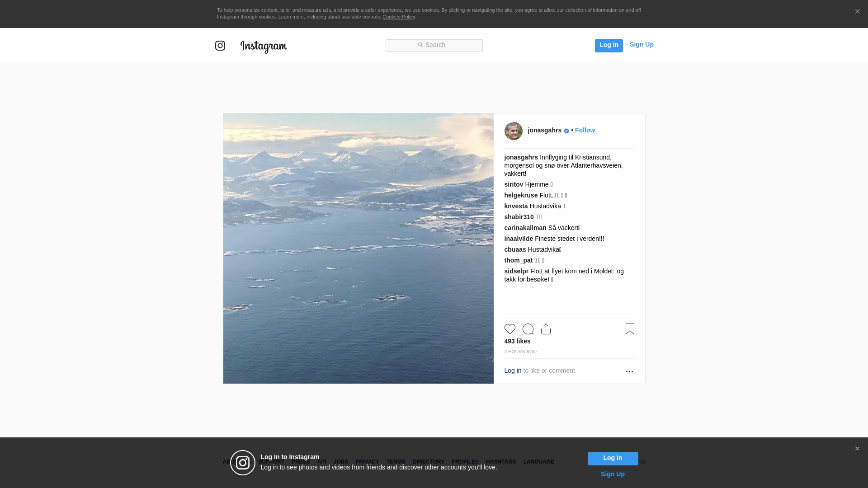The height and width of the screenshot is (488, 868).
Task: Click the comment bubble icon
Action: (528, 329)
